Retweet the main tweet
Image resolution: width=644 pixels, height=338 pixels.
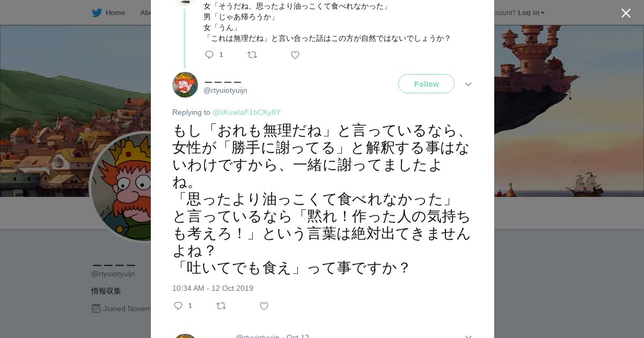click(221, 306)
